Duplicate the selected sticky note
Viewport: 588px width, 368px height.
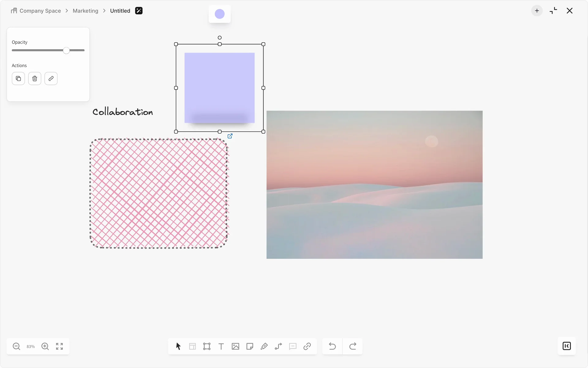coord(18,79)
